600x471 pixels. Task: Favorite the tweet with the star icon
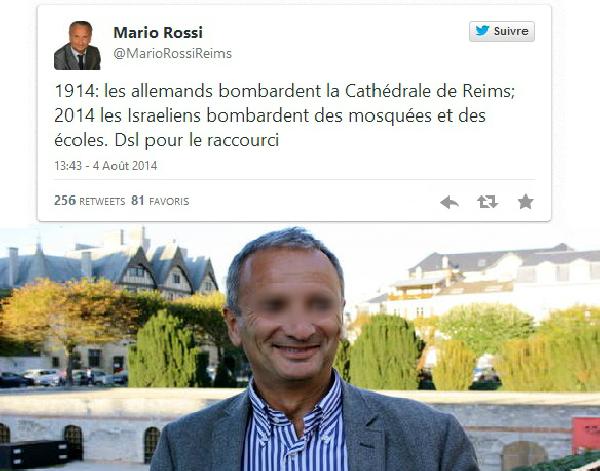click(x=526, y=201)
